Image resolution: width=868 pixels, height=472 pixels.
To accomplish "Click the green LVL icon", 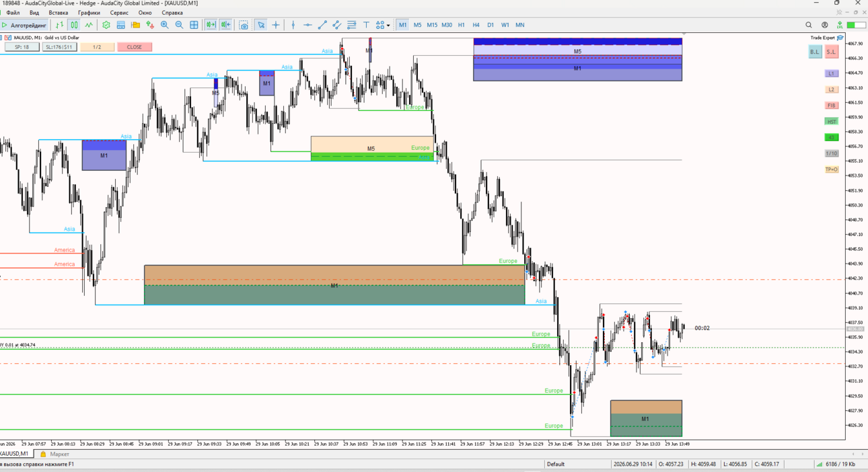I will 840,25.
